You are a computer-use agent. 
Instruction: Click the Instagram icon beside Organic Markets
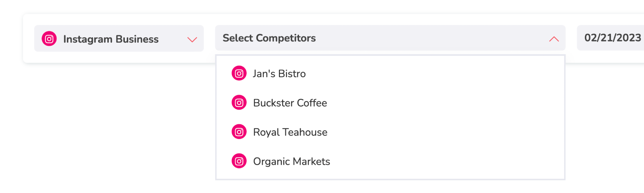point(239,161)
